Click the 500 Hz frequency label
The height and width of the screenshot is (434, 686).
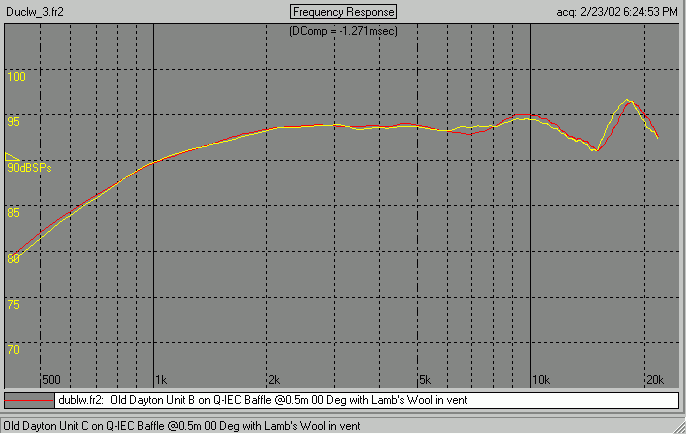tap(52, 380)
